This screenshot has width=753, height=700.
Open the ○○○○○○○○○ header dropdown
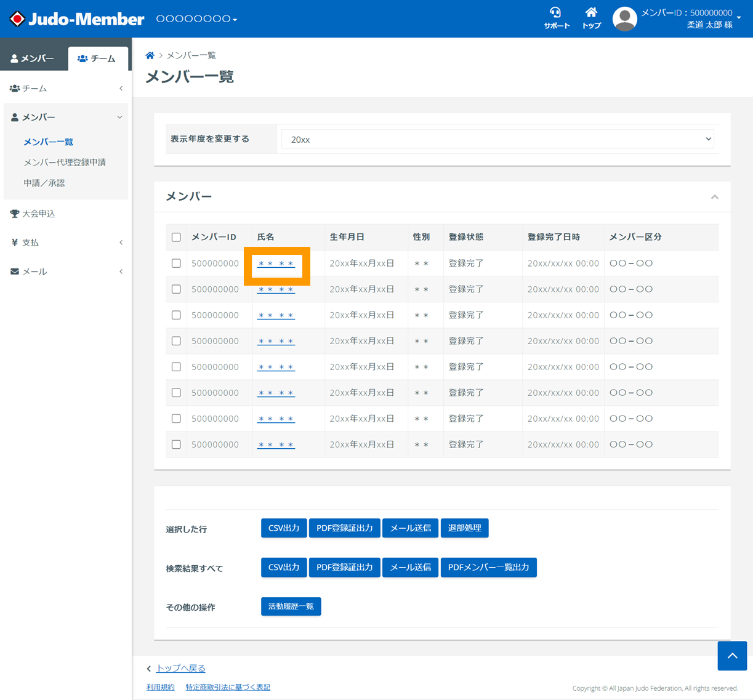coord(196,19)
